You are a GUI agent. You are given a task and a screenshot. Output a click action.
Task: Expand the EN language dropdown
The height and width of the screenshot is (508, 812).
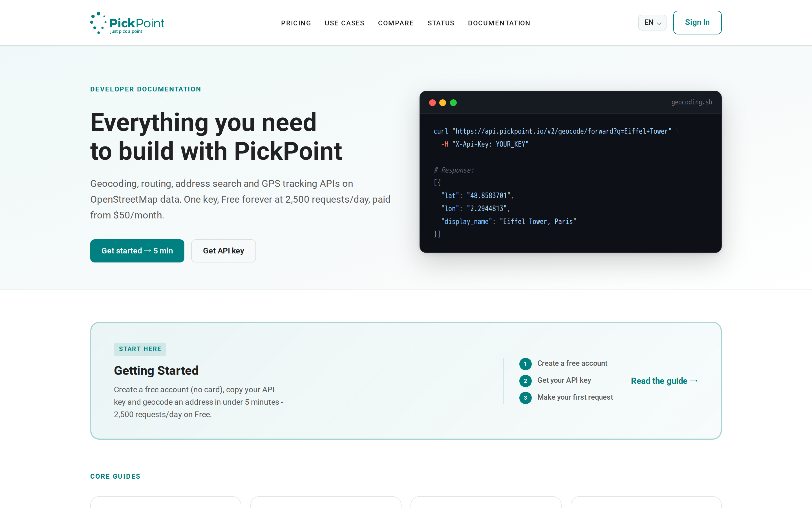point(652,23)
